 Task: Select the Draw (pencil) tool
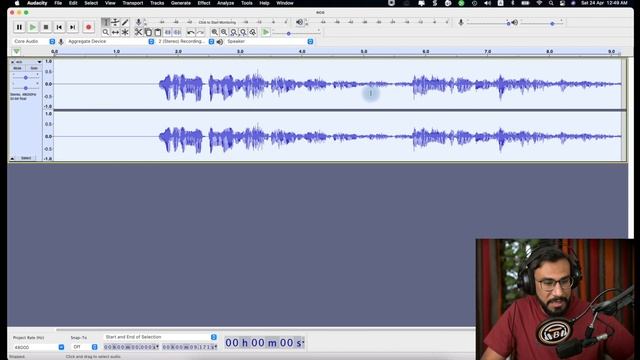125,22
